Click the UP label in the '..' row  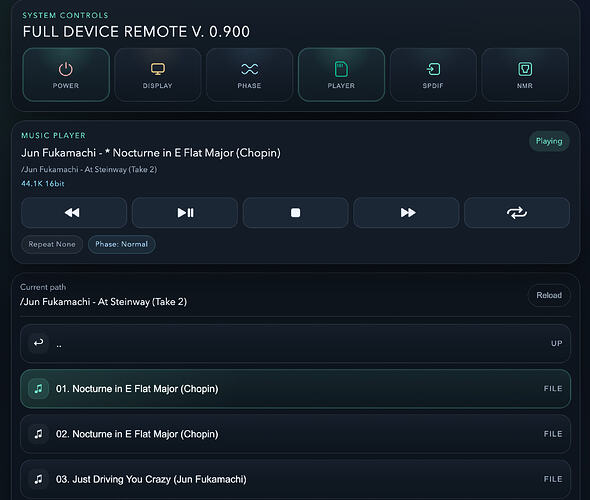click(x=557, y=343)
